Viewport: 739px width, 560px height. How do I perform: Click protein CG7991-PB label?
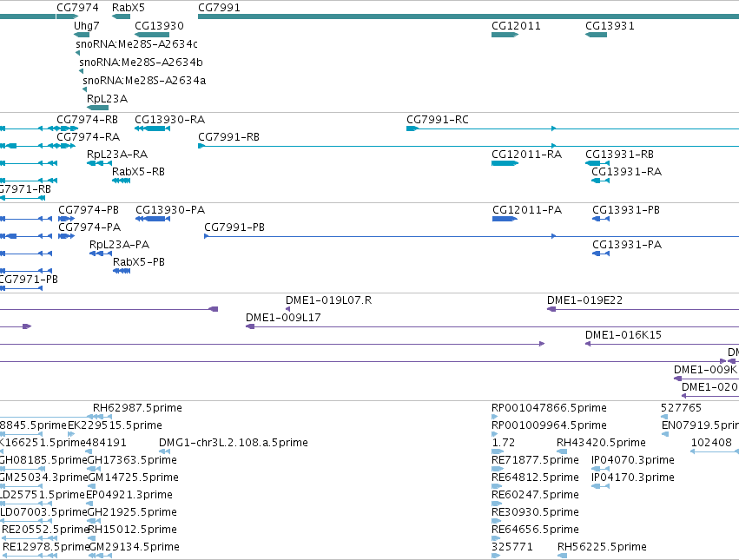(x=234, y=227)
